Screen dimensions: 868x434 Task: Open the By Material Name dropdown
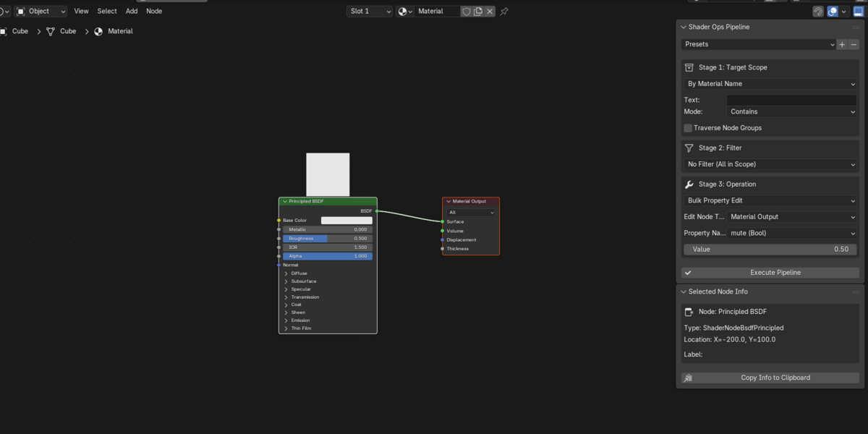click(x=770, y=84)
